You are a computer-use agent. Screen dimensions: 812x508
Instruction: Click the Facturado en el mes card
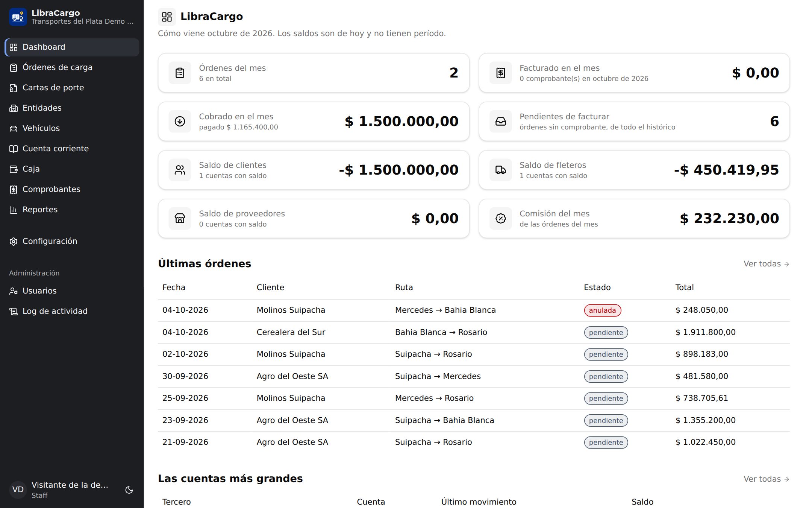tap(634, 73)
